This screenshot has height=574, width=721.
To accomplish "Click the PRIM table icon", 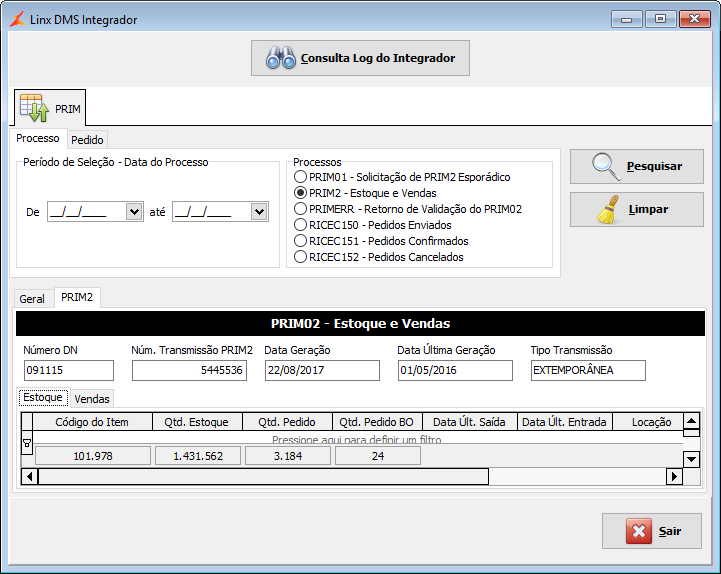I will (x=34, y=107).
